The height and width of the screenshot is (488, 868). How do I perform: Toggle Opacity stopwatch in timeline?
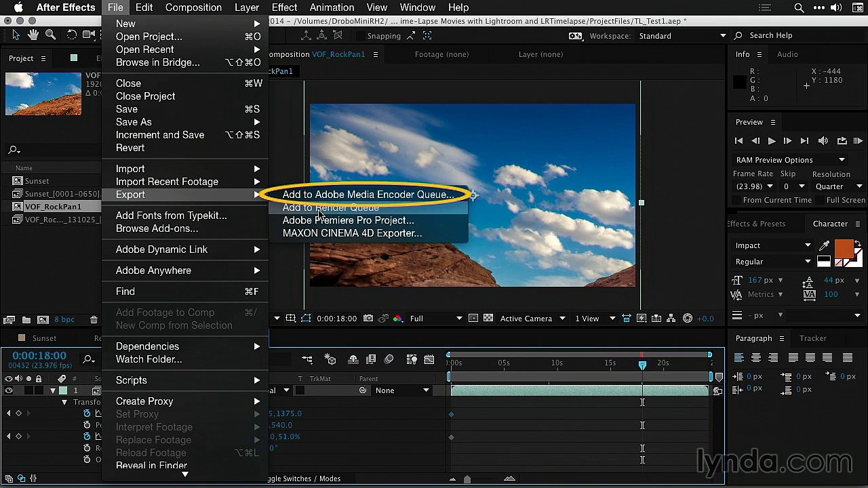click(87, 460)
